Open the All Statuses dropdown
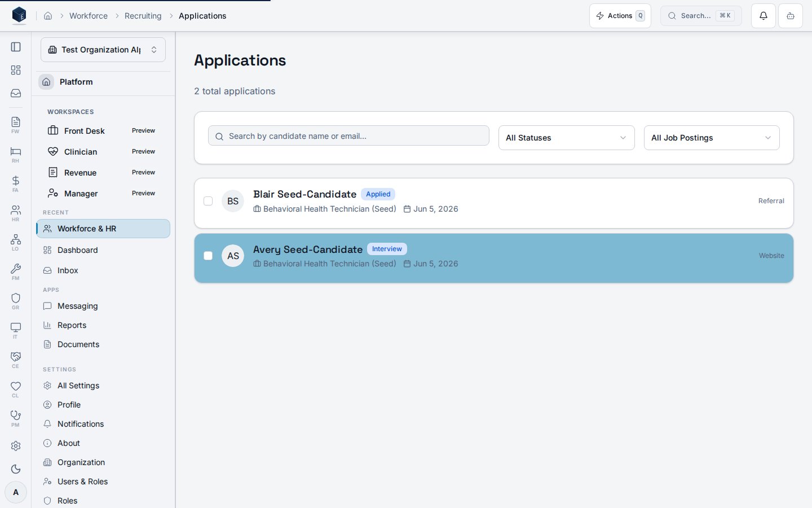The width and height of the screenshot is (812, 508). point(567,138)
